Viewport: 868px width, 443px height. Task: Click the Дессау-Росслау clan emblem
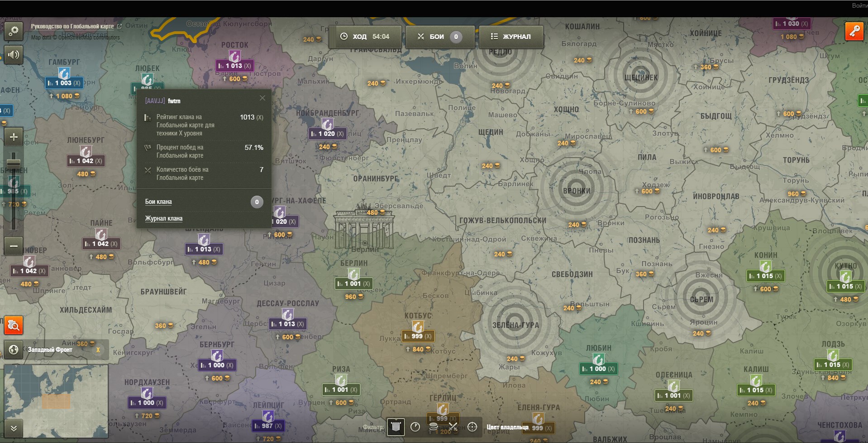click(x=287, y=314)
